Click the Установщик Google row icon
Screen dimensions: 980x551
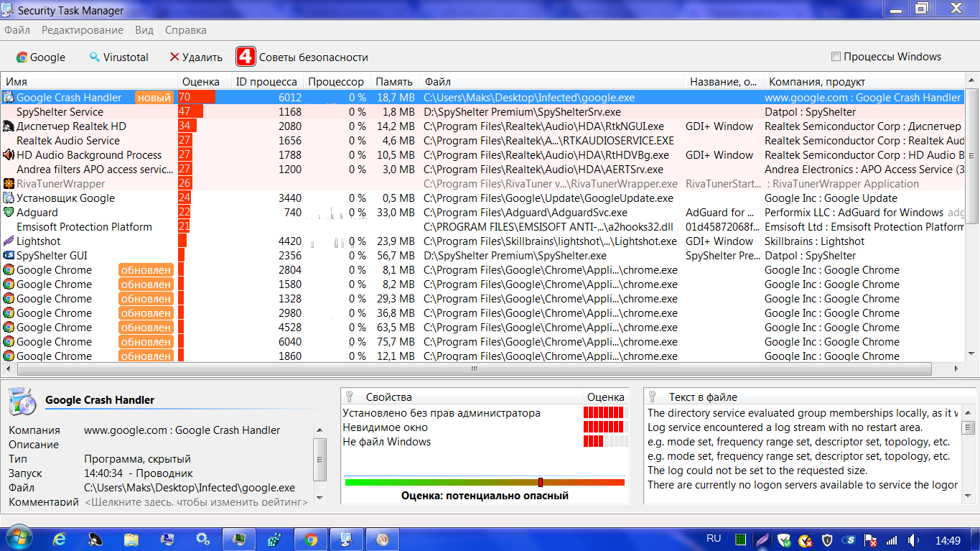click(x=9, y=198)
